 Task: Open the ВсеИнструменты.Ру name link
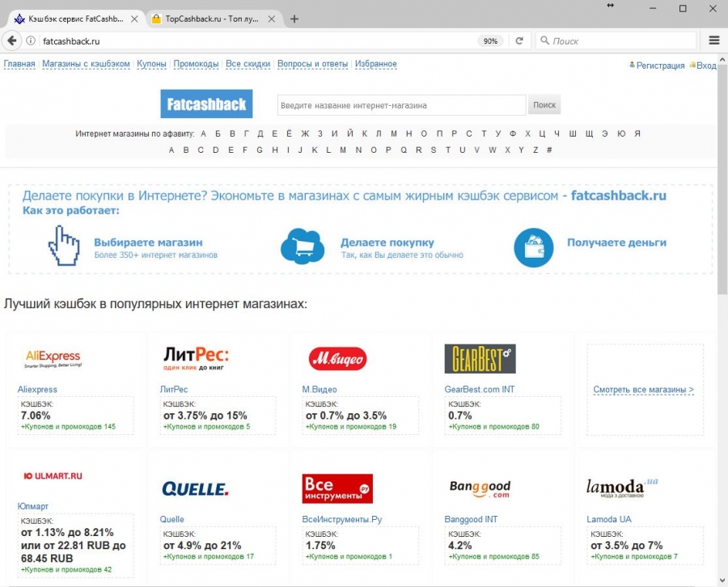tap(342, 519)
